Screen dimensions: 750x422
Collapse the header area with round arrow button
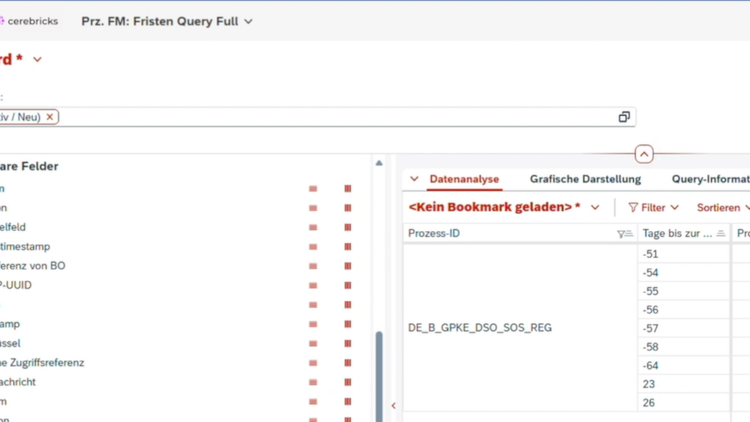coord(644,154)
